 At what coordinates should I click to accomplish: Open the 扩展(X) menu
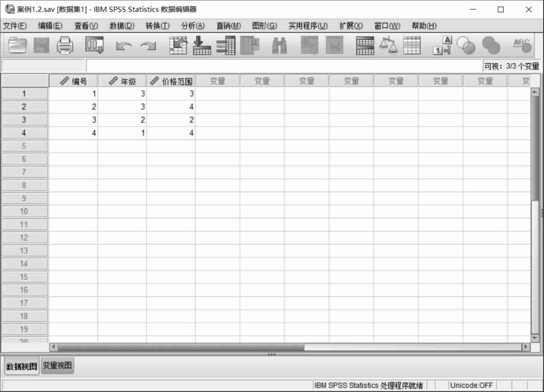(x=351, y=26)
